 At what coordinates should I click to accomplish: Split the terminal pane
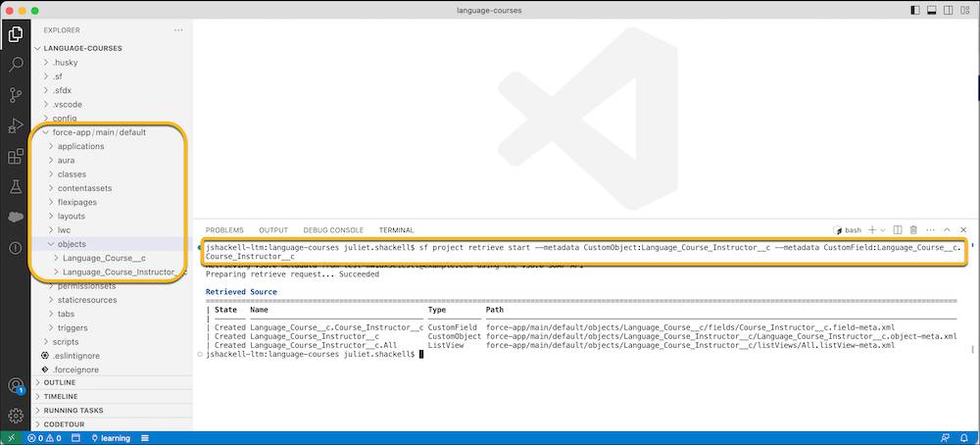click(x=898, y=230)
